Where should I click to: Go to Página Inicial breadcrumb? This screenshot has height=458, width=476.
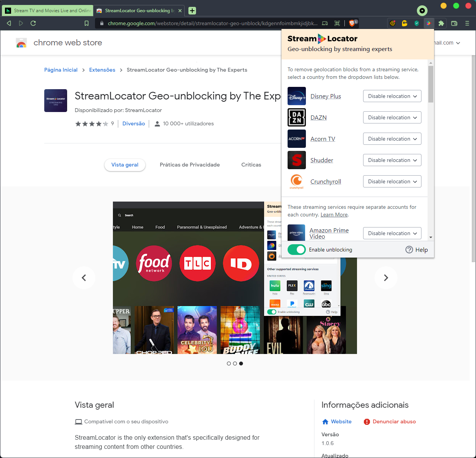click(x=61, y=70)
